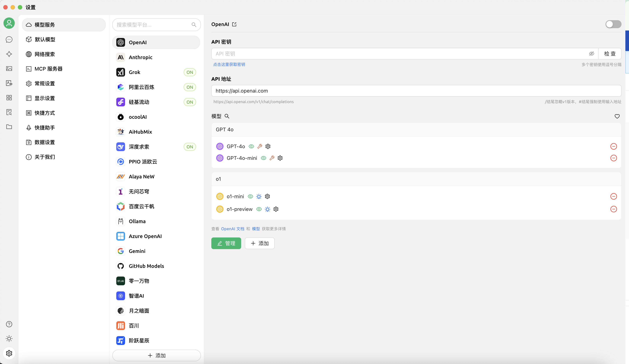Viewport: 629px width, 364px height.
Task: Click 添加 provider button below provider list
Action: click(x=157, y=355)
